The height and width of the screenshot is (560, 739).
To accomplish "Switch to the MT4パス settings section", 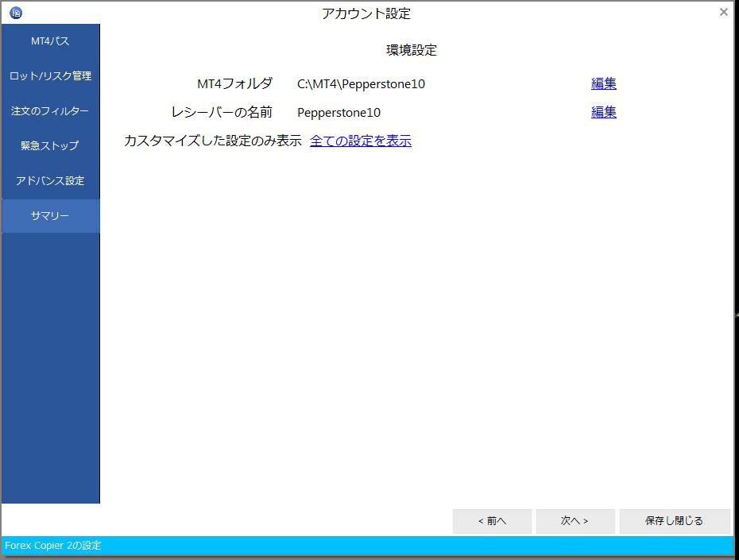I will [50, 41].
